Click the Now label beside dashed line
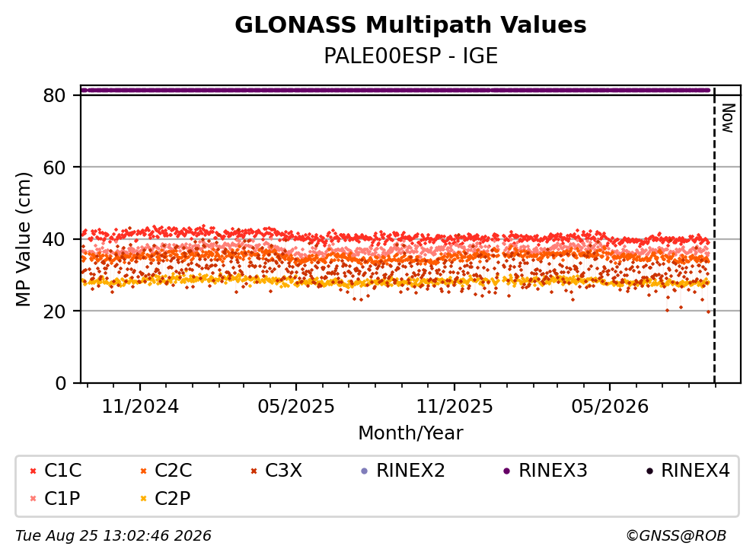 (728, 118)
